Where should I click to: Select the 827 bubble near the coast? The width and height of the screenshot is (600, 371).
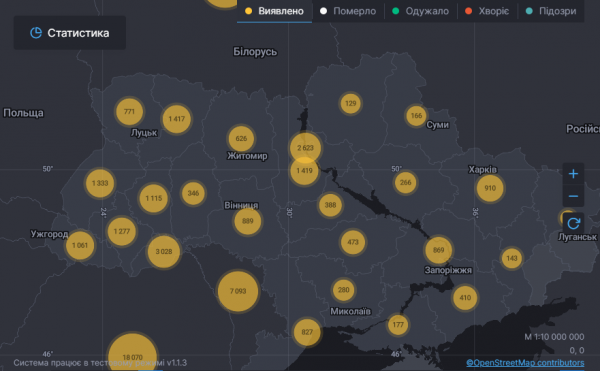point(307,332)
